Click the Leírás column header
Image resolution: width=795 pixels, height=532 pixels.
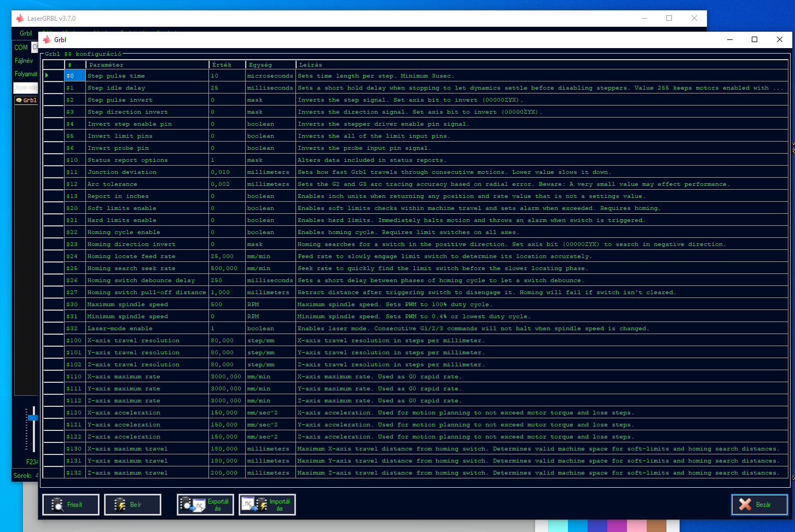pos(542,65)
